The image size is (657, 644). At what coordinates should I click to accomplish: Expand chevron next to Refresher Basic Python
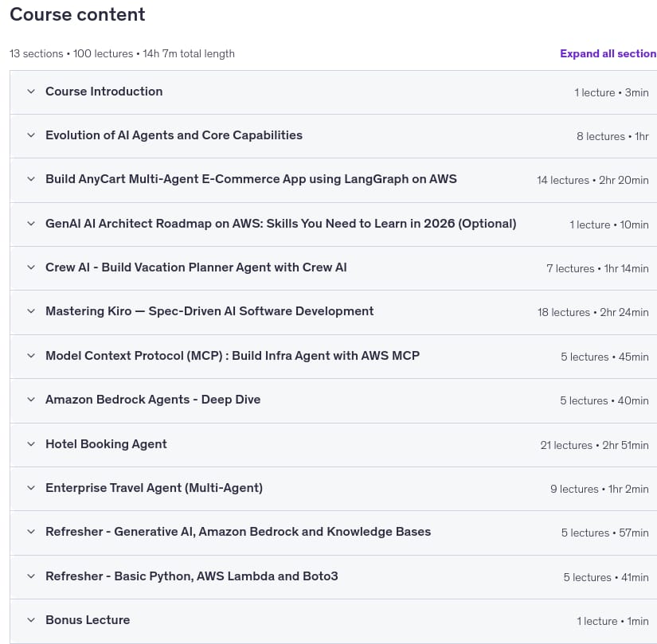(x=31, y=576)
